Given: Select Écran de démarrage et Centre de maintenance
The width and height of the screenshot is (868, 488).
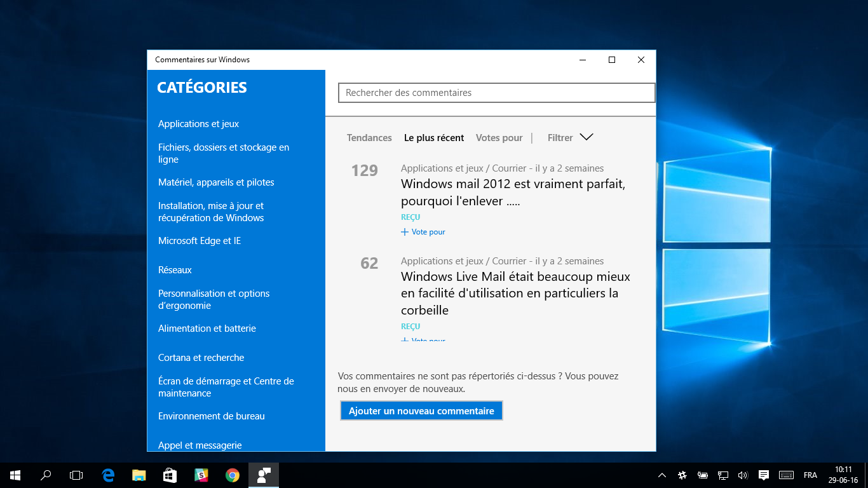Looking at the screenshot, I should point(226,387).
